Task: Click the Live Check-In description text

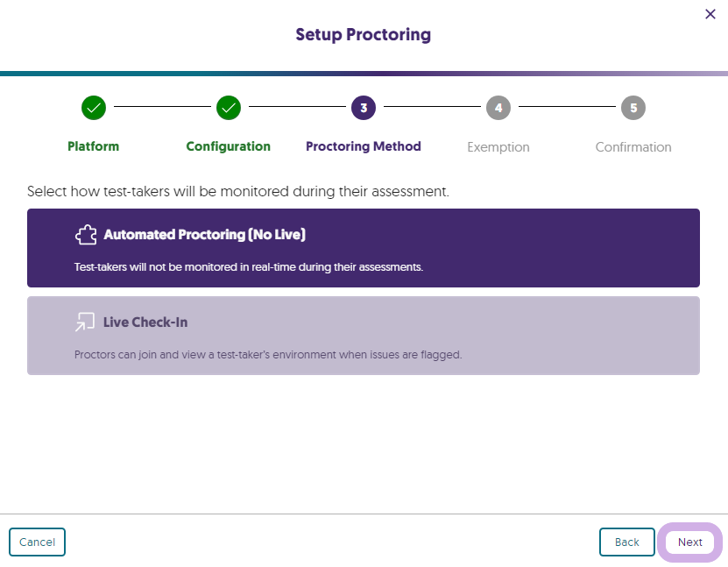Action: point(268,355)
